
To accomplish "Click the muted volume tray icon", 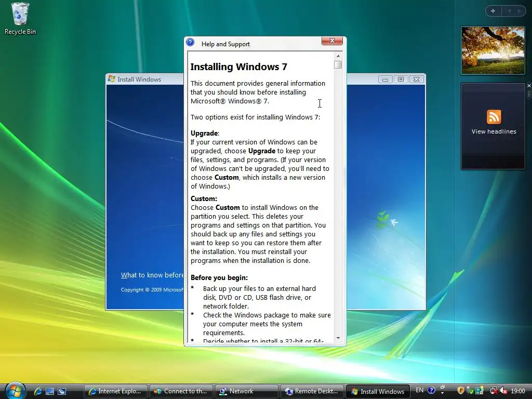I will [x=503, y=391].
